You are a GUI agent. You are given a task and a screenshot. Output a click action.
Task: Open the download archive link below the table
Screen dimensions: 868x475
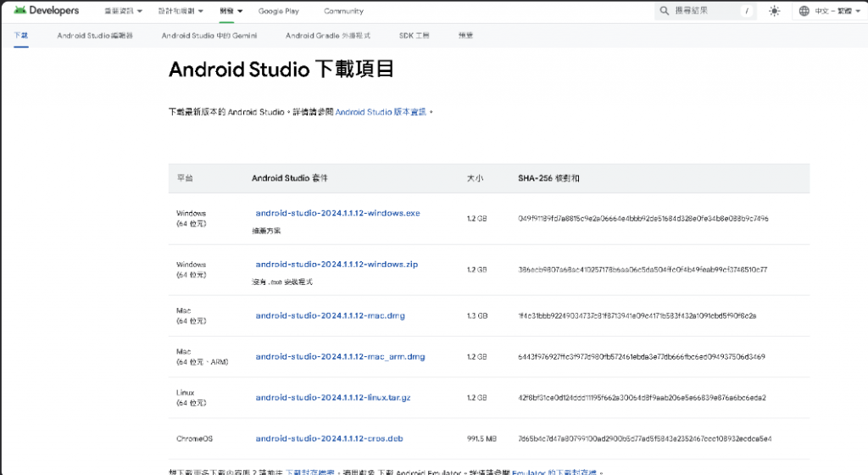tap(310, 472)
